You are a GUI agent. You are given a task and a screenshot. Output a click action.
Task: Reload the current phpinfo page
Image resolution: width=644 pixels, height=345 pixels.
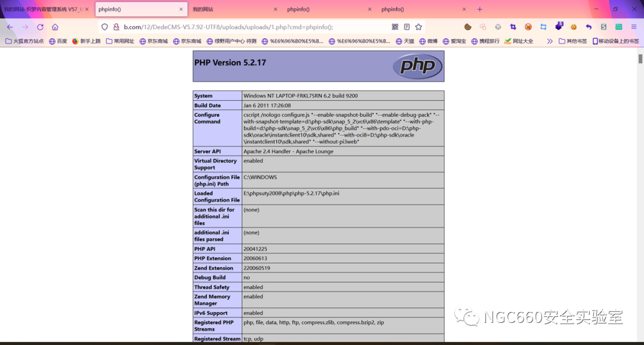coord(41,27)
